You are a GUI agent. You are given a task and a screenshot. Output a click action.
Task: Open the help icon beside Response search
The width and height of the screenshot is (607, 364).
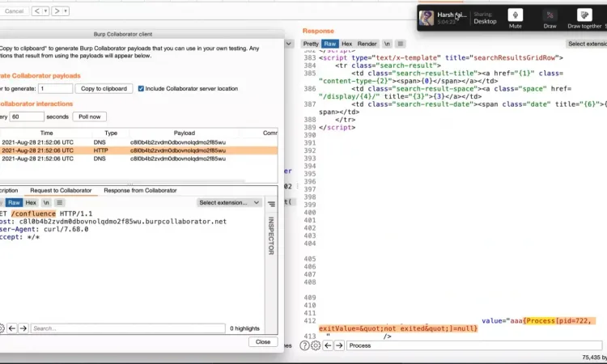(x=304, y=345)
